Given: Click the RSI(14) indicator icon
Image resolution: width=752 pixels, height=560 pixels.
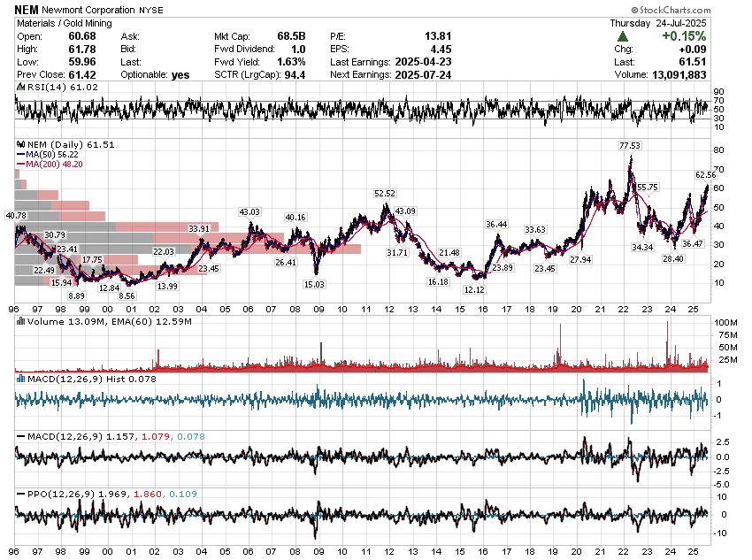Looking at the screenshot, I should [20, 88].
